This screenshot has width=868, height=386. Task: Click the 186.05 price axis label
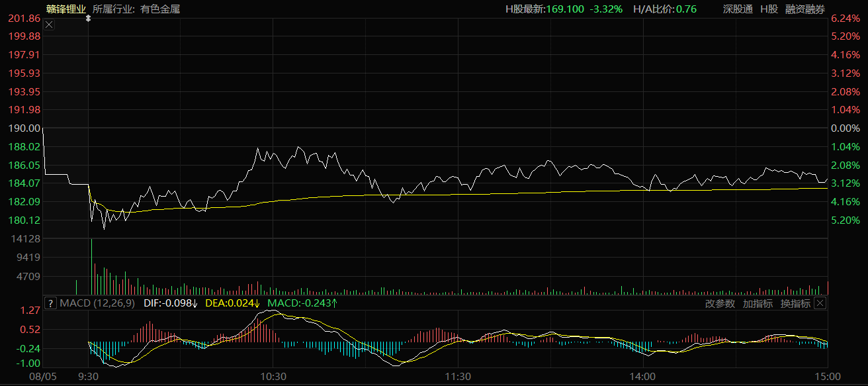24,165
